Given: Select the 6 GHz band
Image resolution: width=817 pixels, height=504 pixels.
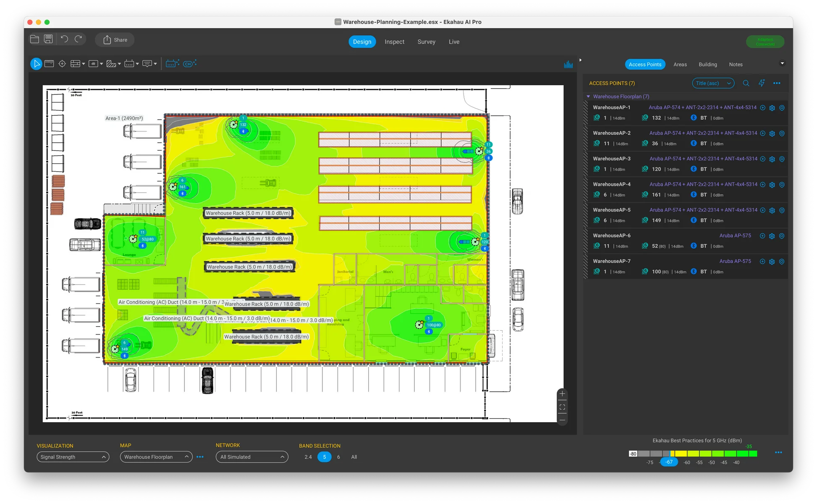Looking at the screenshot, I should [x=338, y=457].
